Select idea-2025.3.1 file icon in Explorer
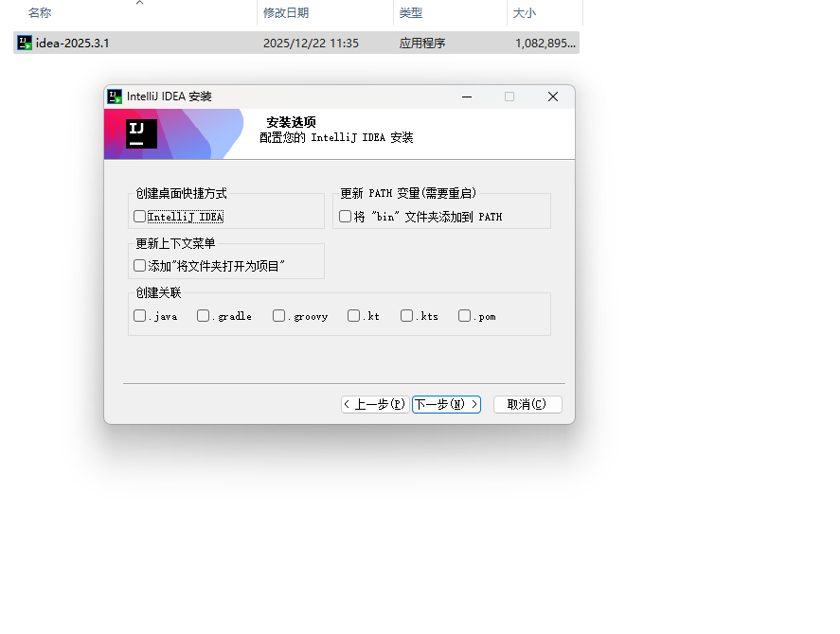840x634 pixels. 24,43
